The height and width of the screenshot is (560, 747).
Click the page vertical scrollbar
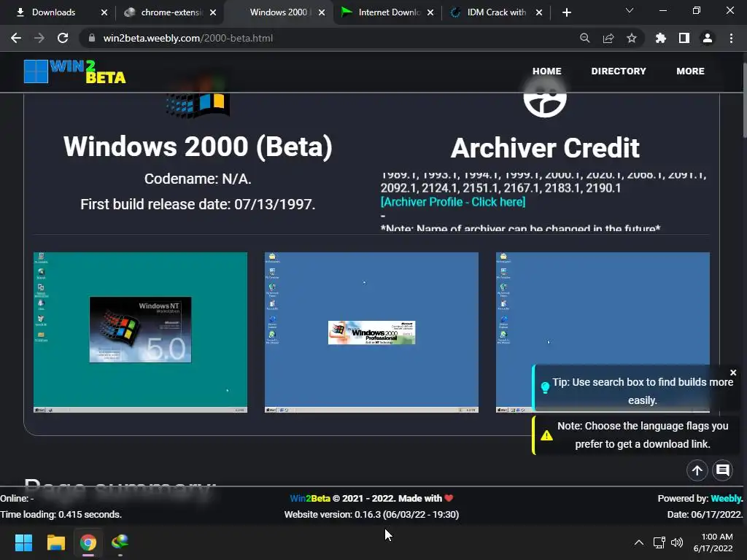(743, 100)
